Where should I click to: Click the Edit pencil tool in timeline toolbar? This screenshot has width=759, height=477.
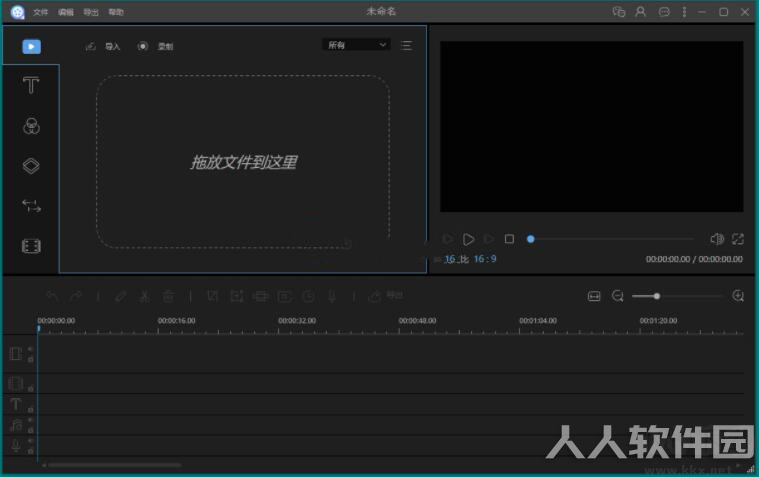tap(121, 296)
